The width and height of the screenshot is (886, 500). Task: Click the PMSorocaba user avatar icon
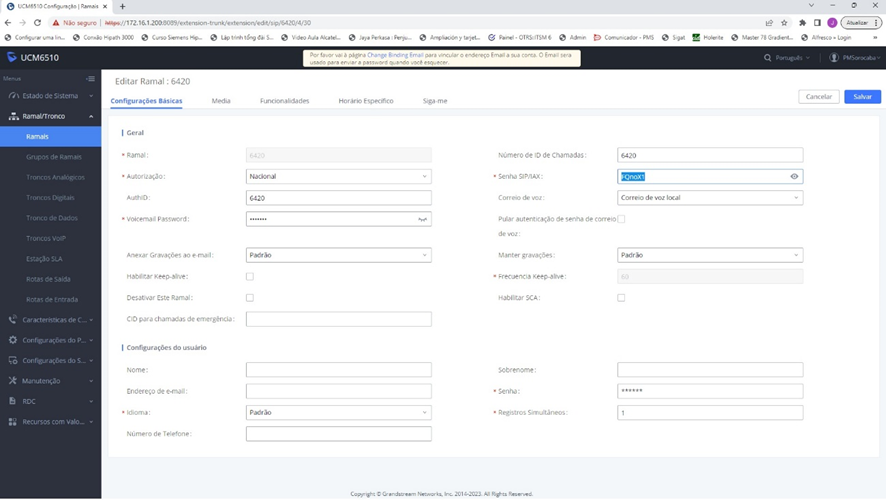tap(834, 58)
